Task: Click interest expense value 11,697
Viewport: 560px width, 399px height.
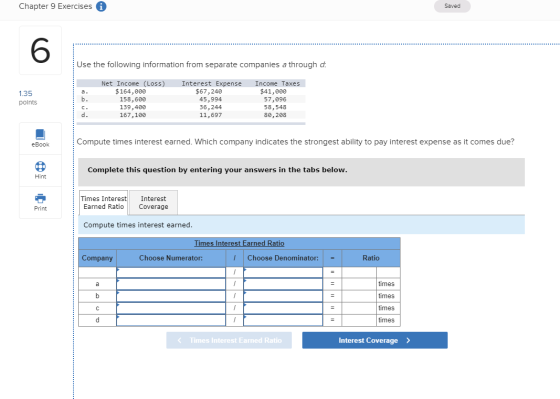Action: (x=211, y=115)
